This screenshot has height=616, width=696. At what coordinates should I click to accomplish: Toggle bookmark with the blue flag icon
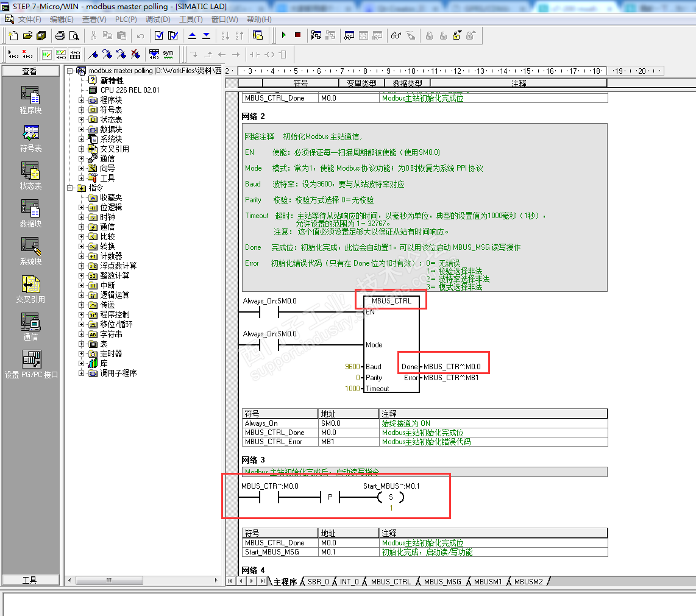click(93, 55)
